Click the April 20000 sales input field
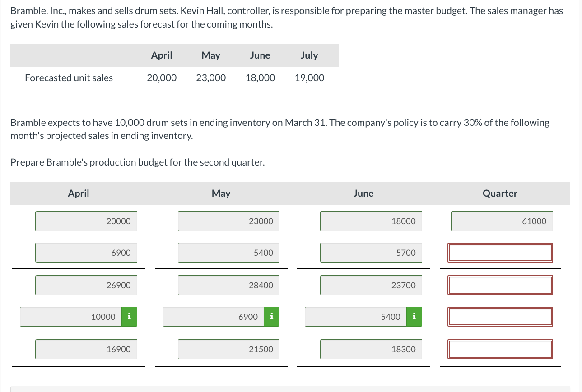This screenshot has height=392, width=582. 86,221
